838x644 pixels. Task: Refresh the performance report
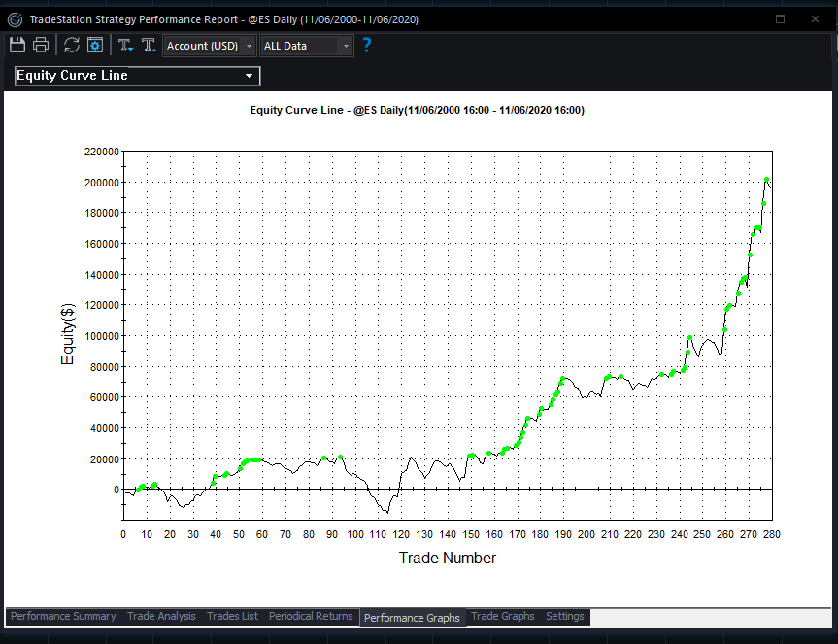69,44
